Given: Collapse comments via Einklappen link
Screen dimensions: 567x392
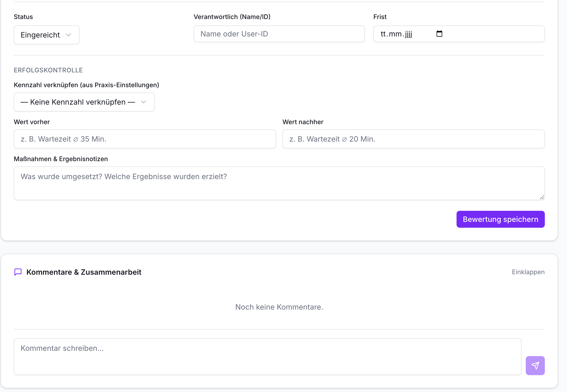Looking at the screenshot, I should click(528, 272).
